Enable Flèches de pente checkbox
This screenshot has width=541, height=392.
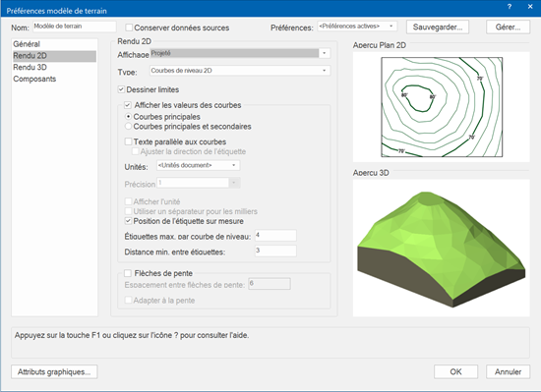tap(128, 273)
